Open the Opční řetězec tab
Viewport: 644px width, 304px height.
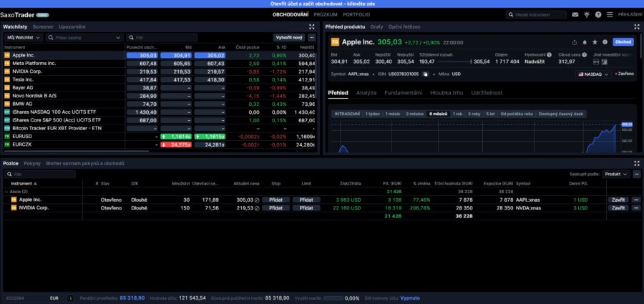click(x=404, y=26)
